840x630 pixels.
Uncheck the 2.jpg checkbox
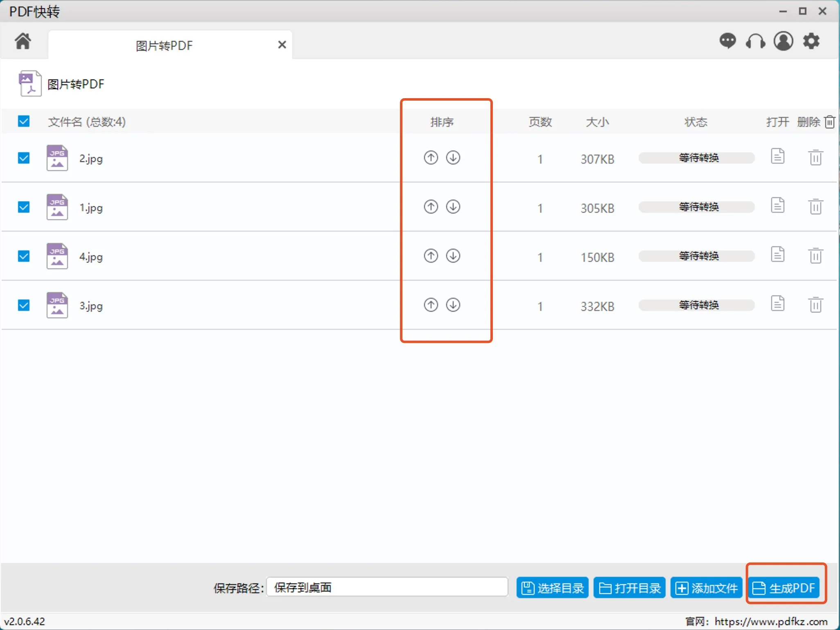(24, 158)
